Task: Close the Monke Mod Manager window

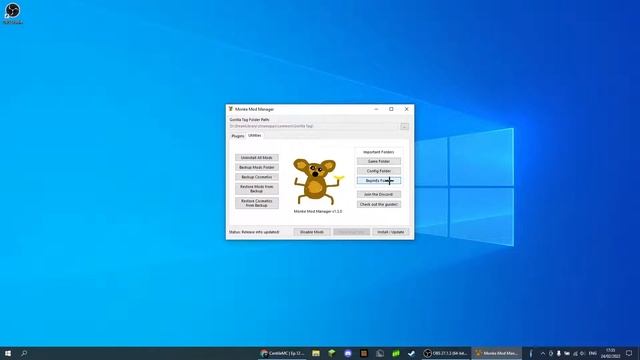Action: (407, 109)
